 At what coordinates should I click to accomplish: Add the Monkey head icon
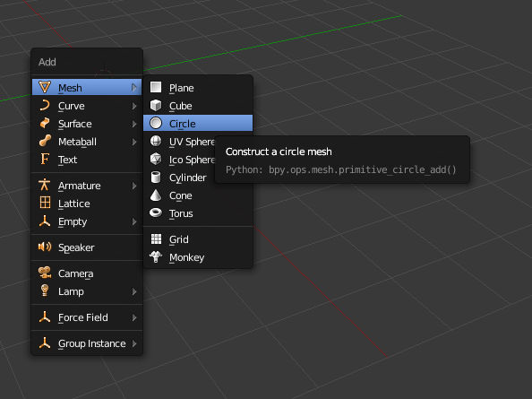(156, 257)
